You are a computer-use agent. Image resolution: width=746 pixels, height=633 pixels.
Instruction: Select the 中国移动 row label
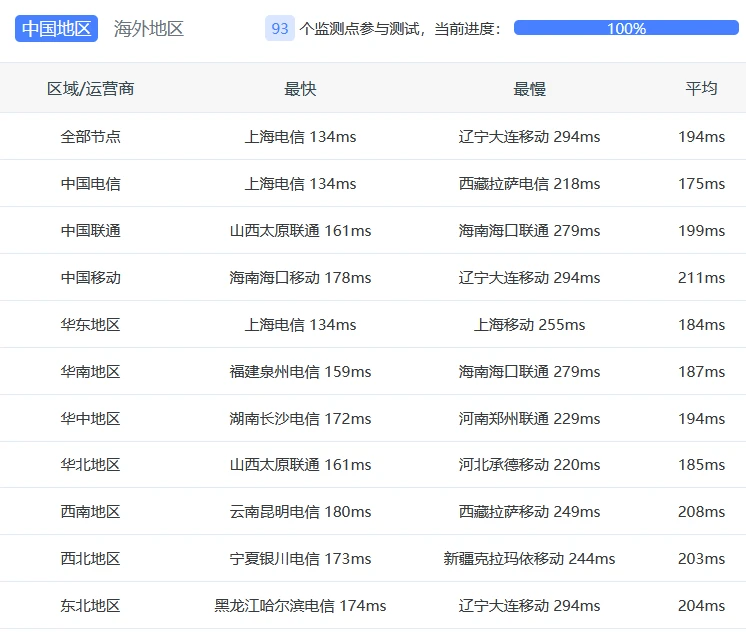point(90,278)
